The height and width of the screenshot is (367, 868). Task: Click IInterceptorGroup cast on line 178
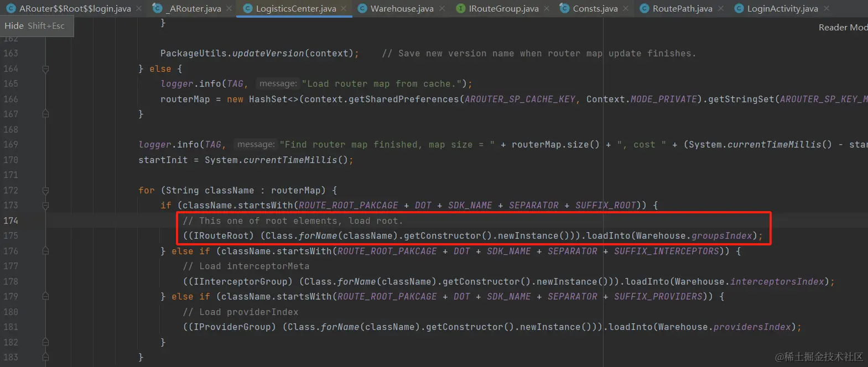241,282
